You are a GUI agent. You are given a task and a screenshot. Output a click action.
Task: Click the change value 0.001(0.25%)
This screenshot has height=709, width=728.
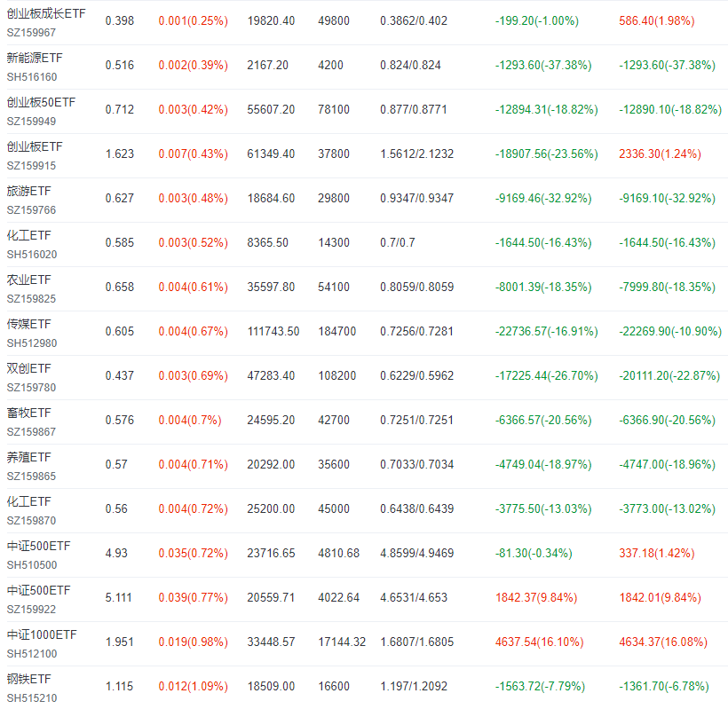(x=194, y=21)
